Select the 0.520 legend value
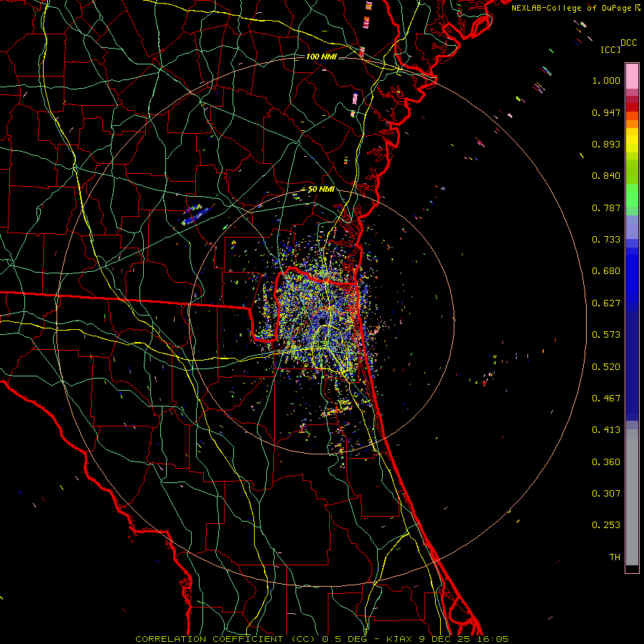644x644 pixels. pos(606,367)
